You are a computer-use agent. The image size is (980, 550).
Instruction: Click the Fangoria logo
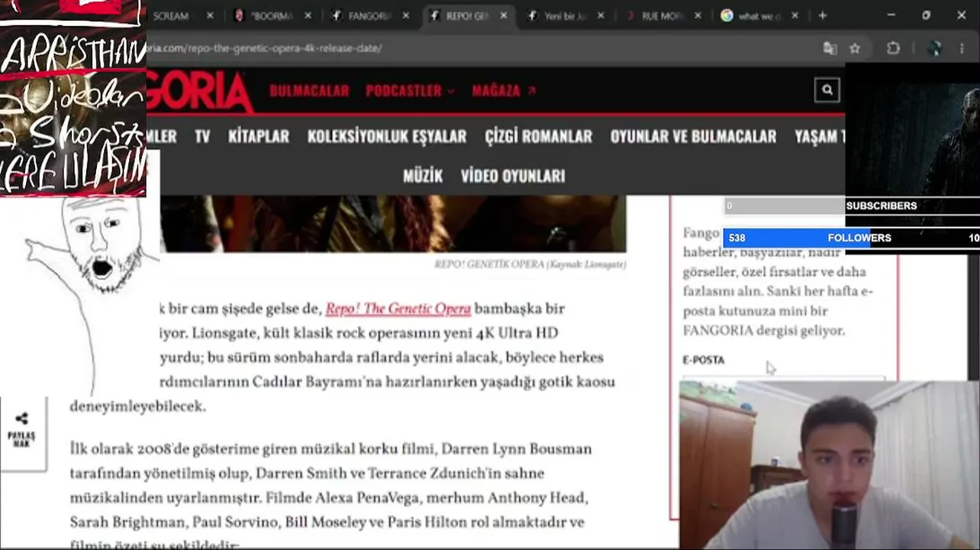(x=201, y=90)
